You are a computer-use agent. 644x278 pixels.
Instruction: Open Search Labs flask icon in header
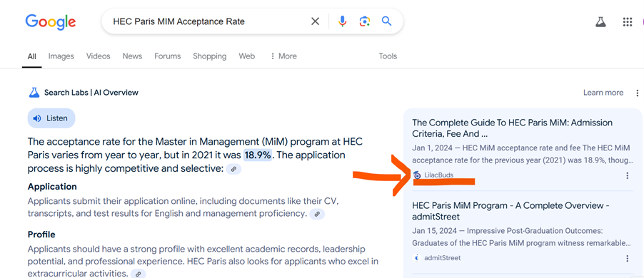point(601,21)
